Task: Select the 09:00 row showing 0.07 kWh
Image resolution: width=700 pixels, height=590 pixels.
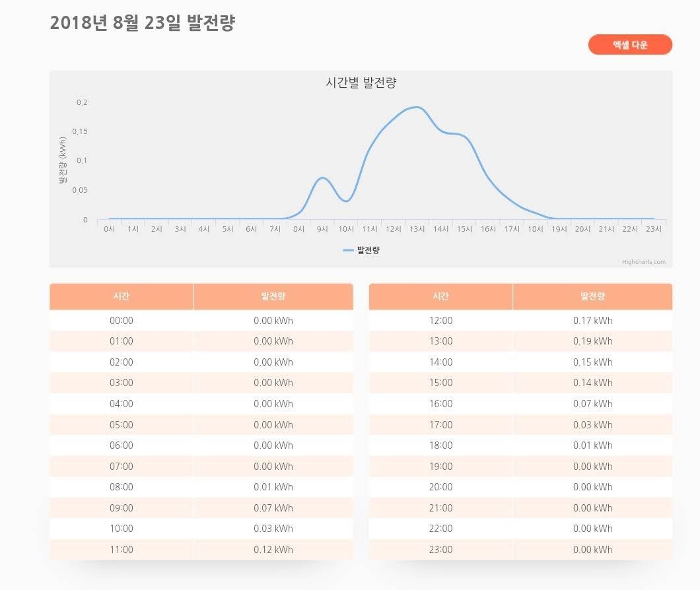Action: [x=120, y=508]
